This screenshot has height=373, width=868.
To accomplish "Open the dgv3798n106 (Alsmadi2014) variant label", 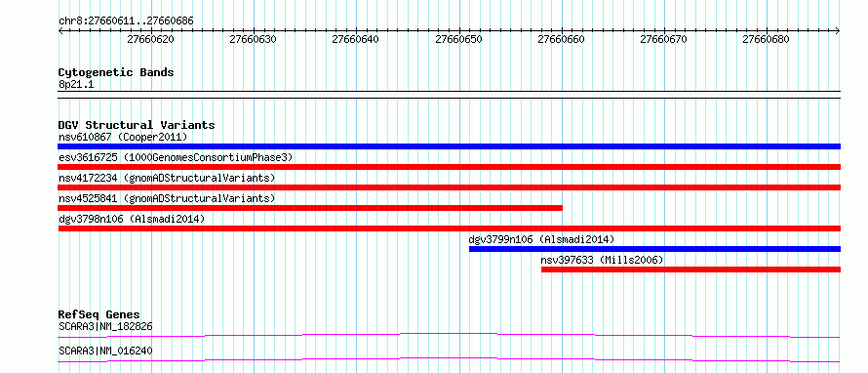I will [132, 219].
